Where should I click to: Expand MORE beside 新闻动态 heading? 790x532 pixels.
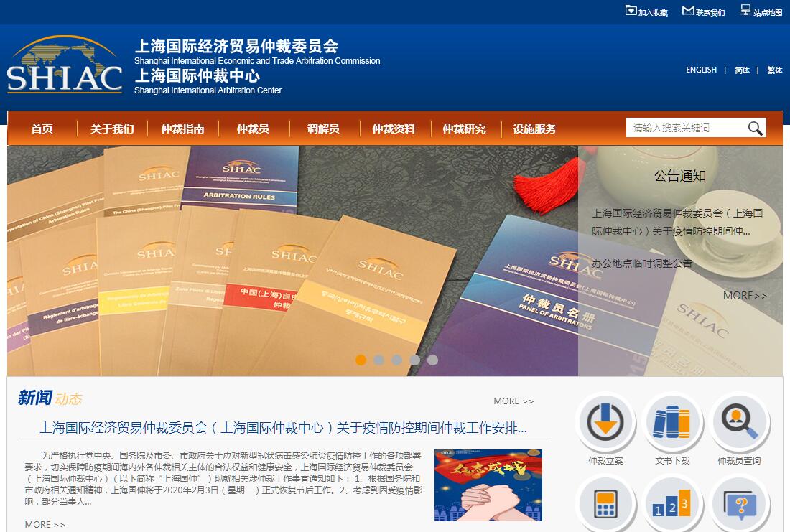513,401
